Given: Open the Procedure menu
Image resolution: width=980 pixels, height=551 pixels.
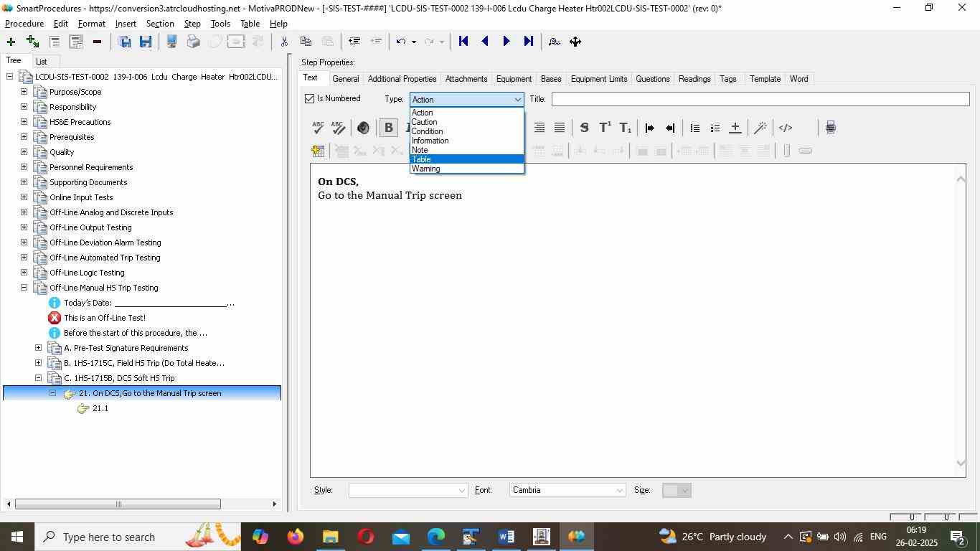Looking at the screenshot, I should click(x=24, y=24).
